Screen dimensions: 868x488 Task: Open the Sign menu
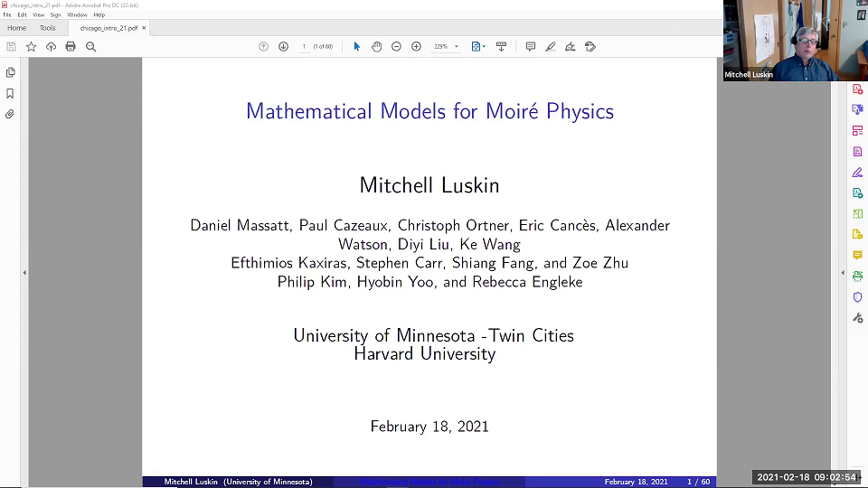[55, 15]
